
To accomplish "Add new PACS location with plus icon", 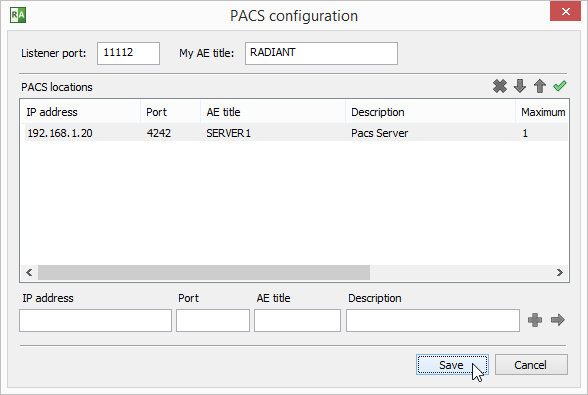I will click(535, 320).
